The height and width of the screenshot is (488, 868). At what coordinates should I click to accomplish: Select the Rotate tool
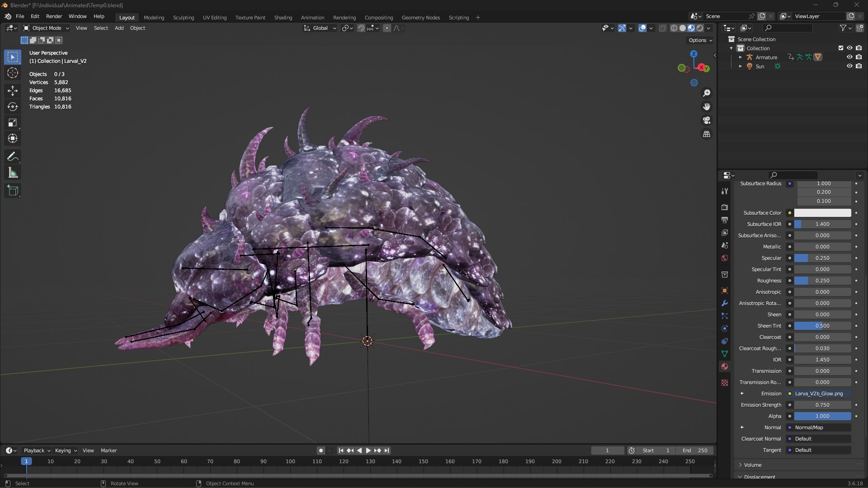click(x=13, y=107)
